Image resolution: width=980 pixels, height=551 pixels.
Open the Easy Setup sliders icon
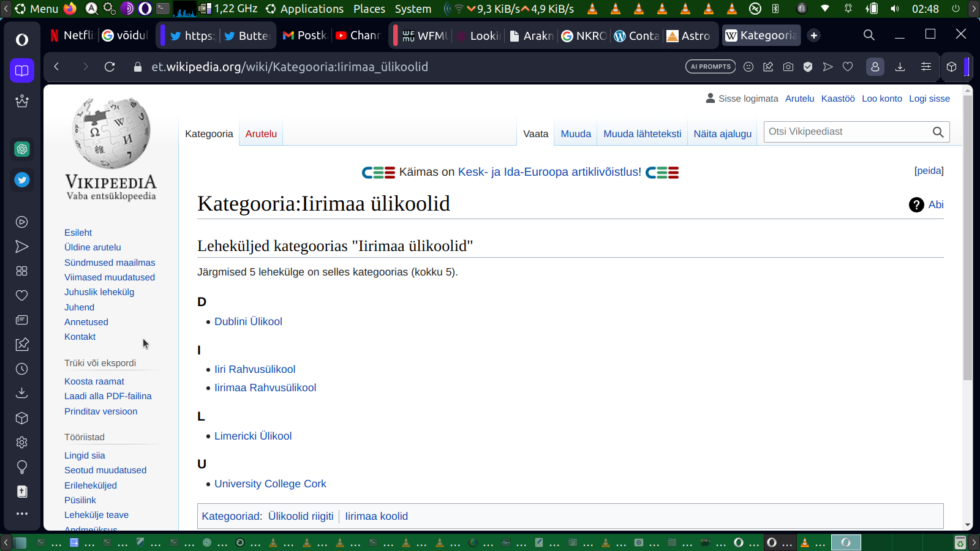[x=926, y=67]
